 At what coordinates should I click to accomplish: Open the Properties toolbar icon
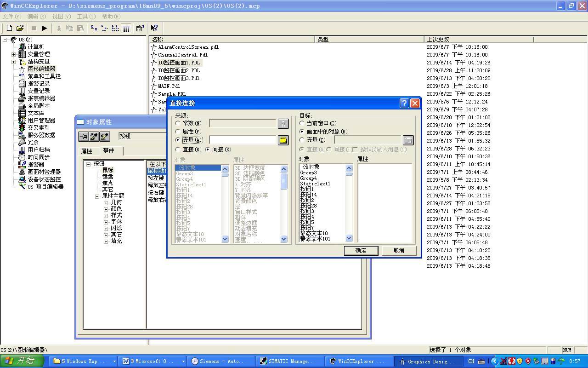[x=140, y=28]
